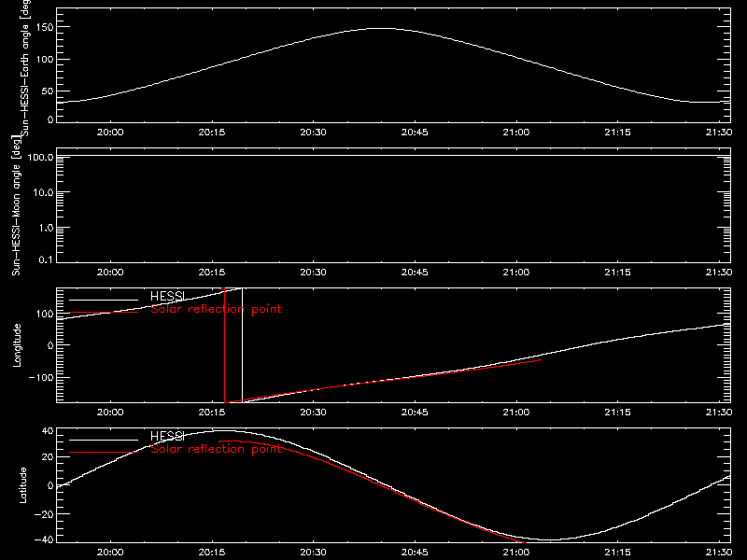
Task: Click the white HESSI legend line in Latitude plot
Action: pos(104,440)
